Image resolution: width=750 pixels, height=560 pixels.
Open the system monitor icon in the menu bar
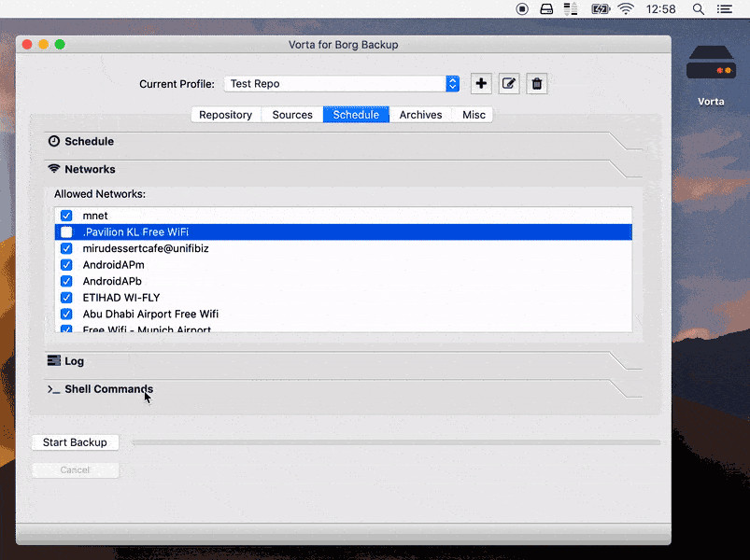click(x=570, y=8)
